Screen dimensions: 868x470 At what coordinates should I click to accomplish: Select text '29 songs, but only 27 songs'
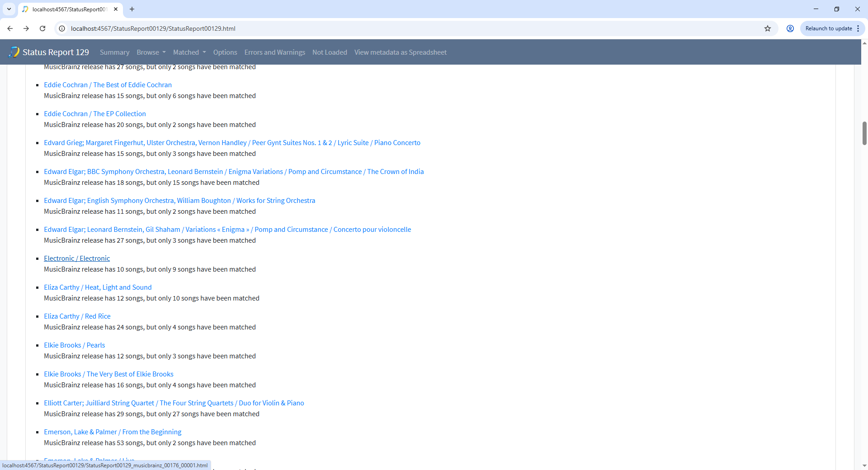click(158, 414)
